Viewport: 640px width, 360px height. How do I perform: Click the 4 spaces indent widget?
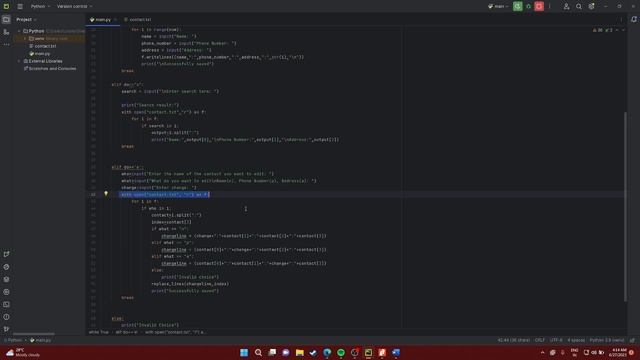[x=576, y=340]
